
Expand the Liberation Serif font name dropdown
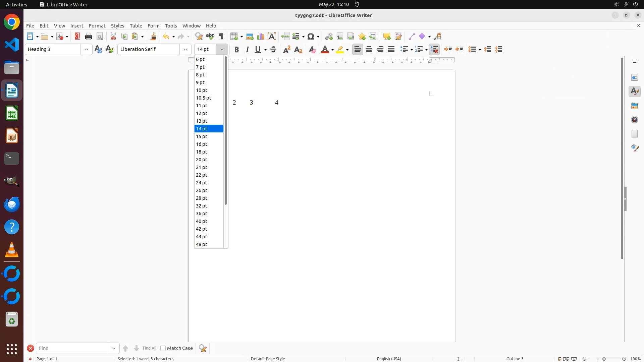tap(185, 49)
